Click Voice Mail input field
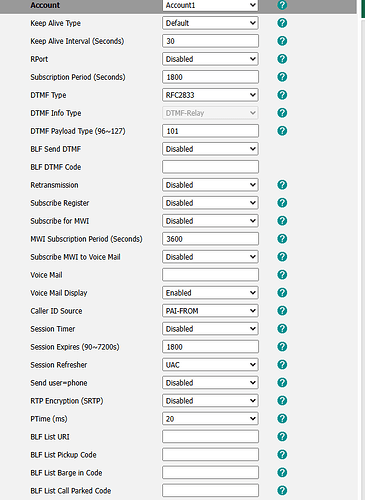The height and width of the screenshot is (500, 365). click(210, 275)
